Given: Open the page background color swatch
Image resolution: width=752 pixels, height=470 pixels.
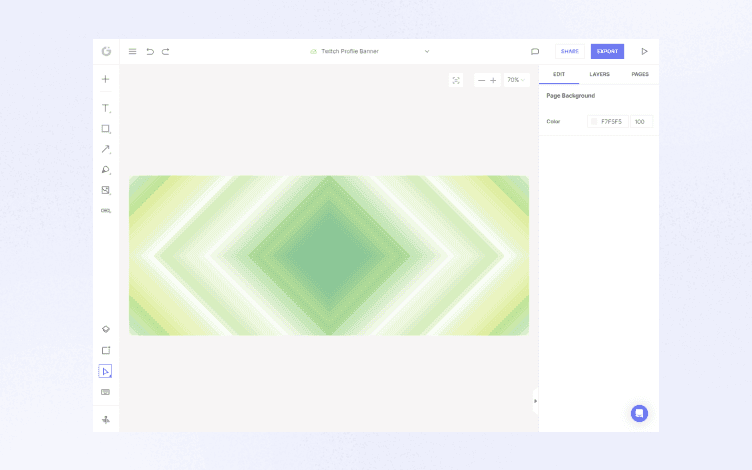Looking at the screenshot, I should 594,122.
